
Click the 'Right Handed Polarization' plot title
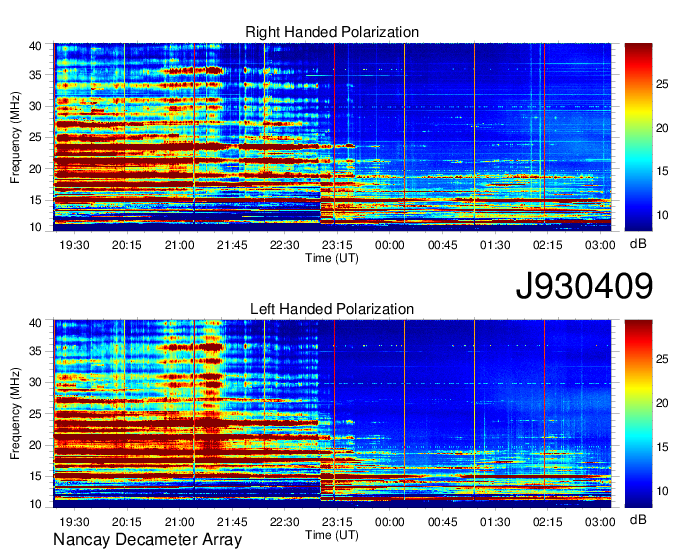tap(332, 32)
